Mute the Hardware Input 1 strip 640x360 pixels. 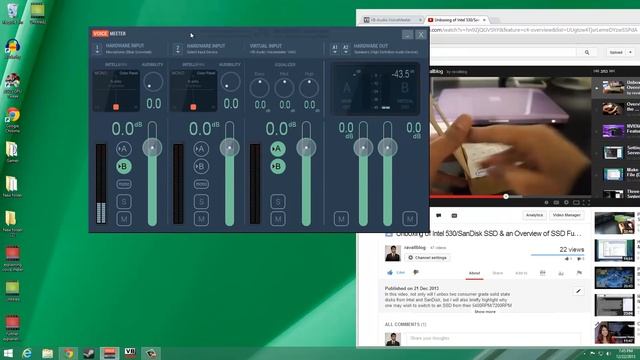tap(124, 219)
